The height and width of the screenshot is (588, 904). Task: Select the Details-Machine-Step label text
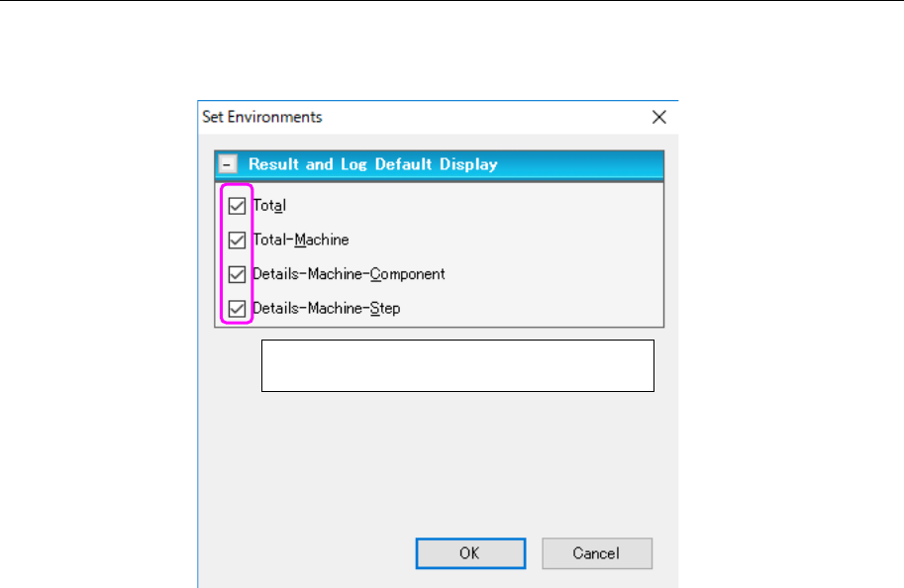tap(326, 308)
